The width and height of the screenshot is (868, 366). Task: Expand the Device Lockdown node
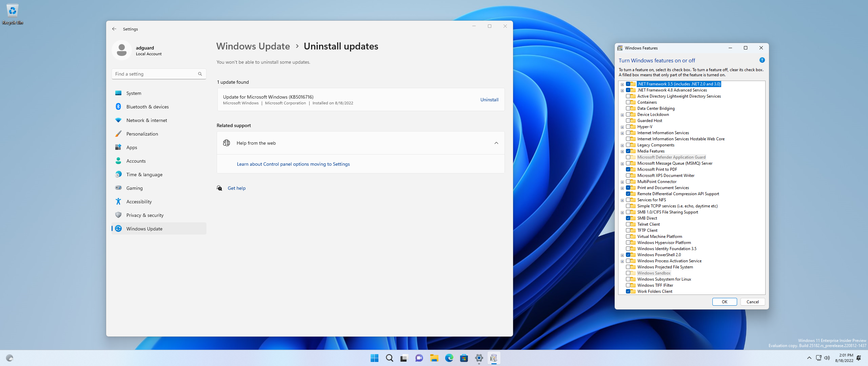[622, 115]
